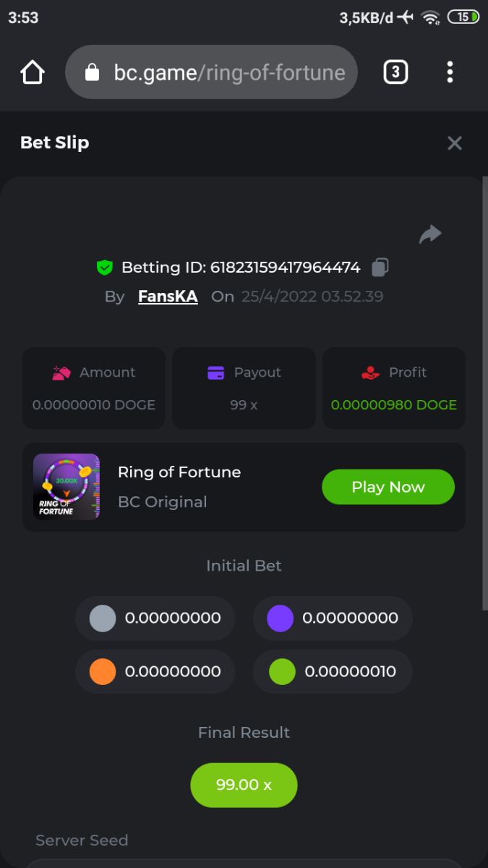Tap the green verified shield icon

(105, 268)
